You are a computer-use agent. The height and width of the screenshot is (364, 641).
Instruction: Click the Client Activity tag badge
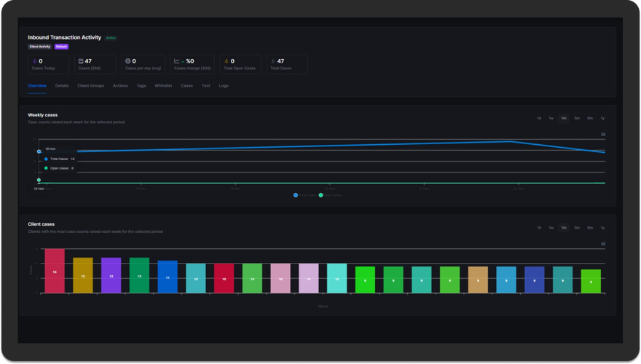(x=39, y=47)
